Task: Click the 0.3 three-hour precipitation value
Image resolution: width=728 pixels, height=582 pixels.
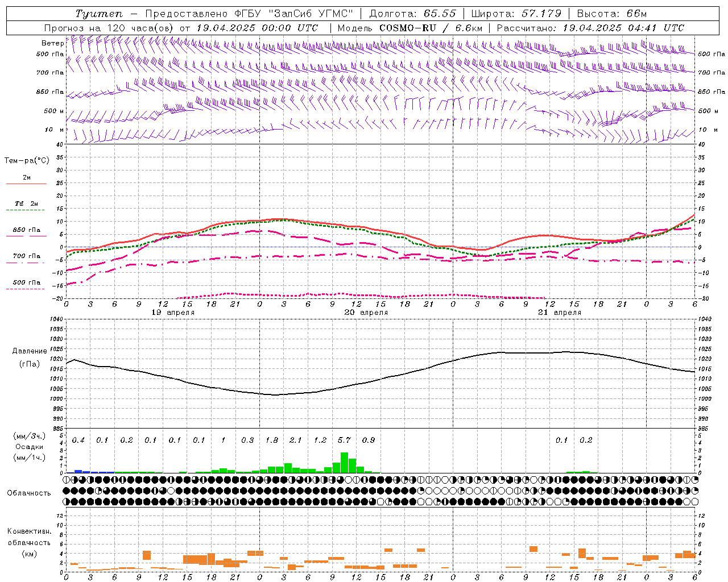Action: click(x=247, y=440)
